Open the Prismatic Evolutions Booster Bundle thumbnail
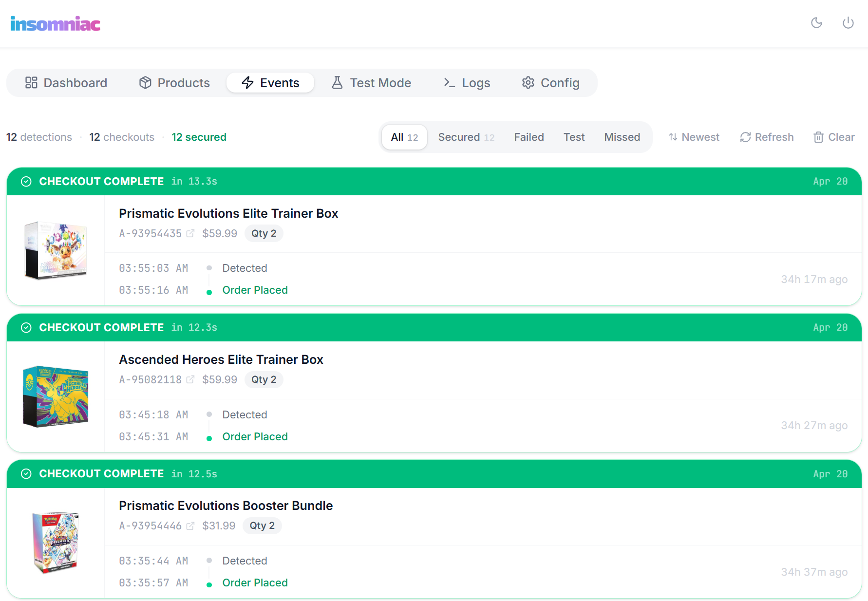The height and width of the screenshot is (601, 868). coord(56,543)
